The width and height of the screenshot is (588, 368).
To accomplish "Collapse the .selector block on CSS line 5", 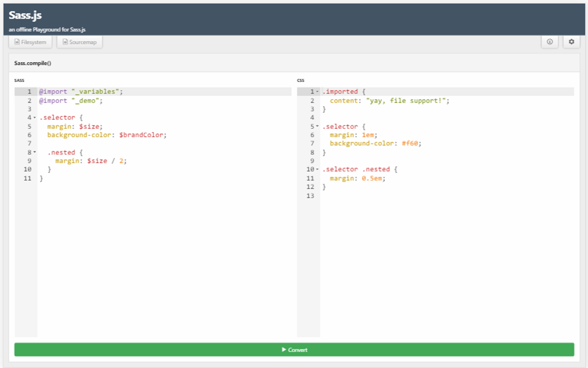I will pyautogui.click(x=317, y=126).
